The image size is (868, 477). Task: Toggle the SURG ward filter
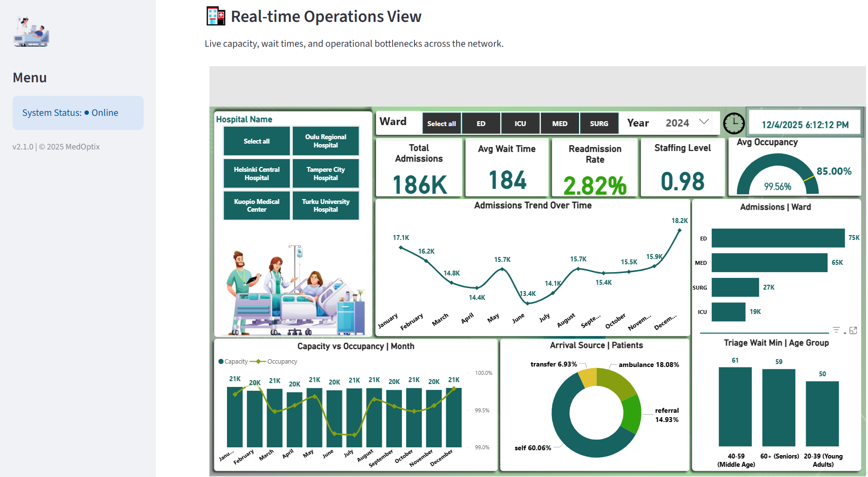point(599,124)
